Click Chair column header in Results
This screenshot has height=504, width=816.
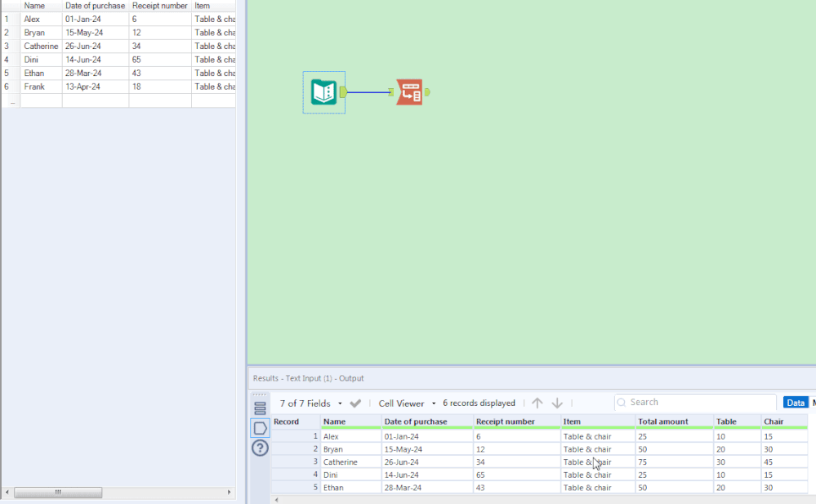pyautogui.click(x=784, y=421)
